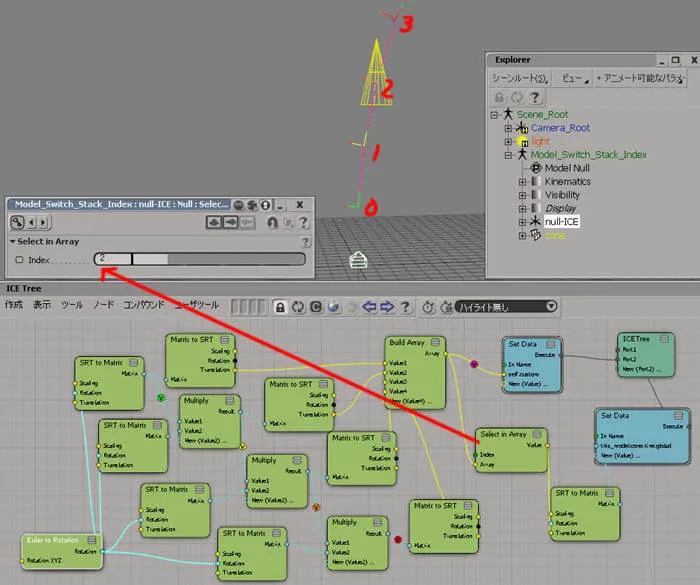Viewport: 700px width, 585px height.
Task: Click the ICE Tree refresh icon
Action: tap(298, 307)
